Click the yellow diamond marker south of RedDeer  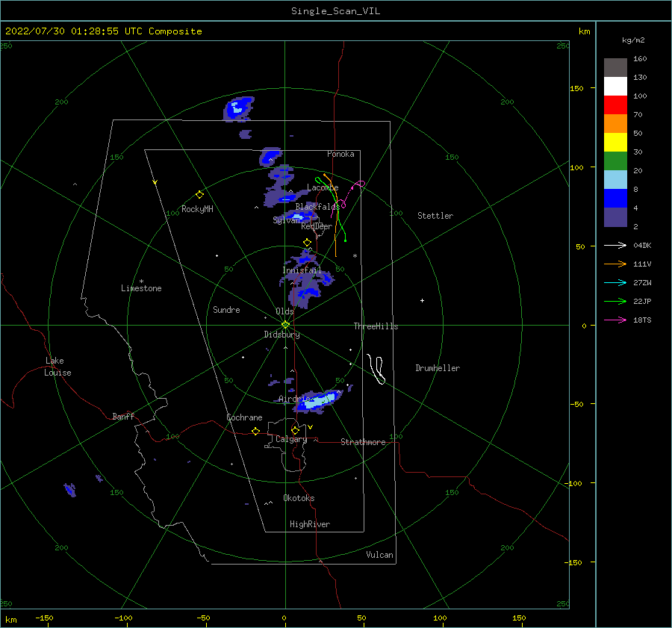click(307, 243)
